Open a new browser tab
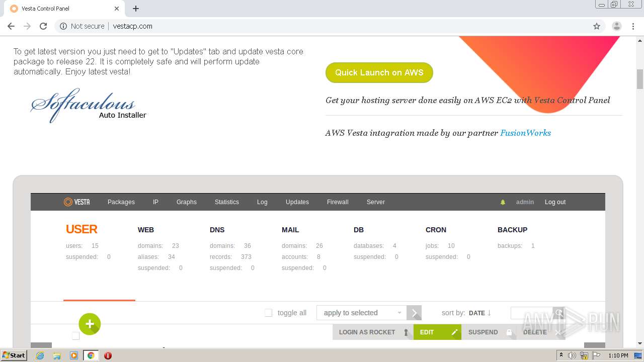The height and width of the screenshot is (362, 644). click(136, 9)
